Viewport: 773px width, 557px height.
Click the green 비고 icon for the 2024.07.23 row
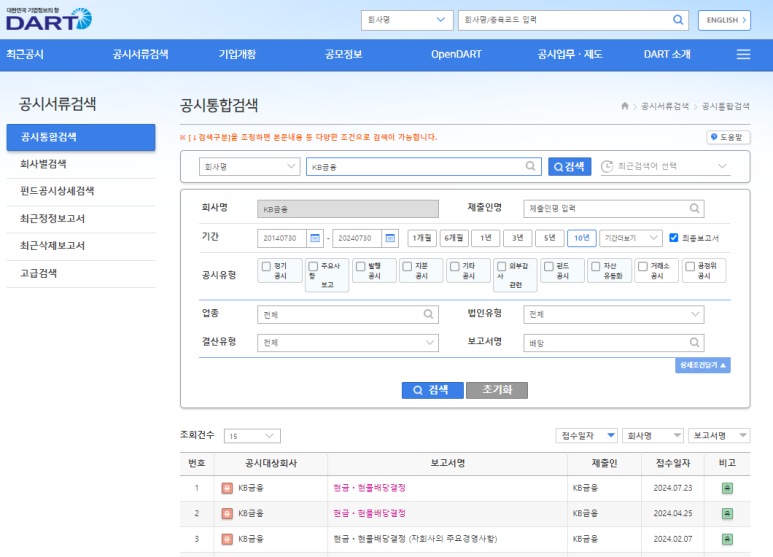tap(727, 488)
